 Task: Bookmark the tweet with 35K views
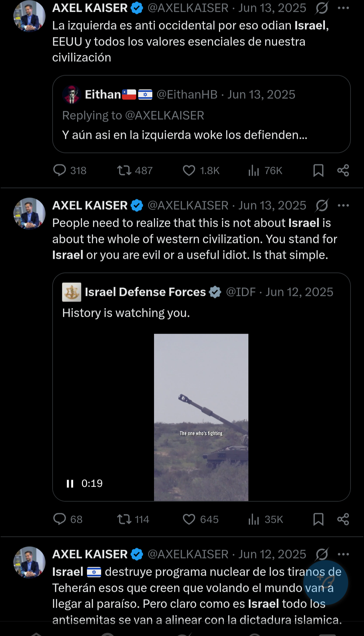pos(318,519)
